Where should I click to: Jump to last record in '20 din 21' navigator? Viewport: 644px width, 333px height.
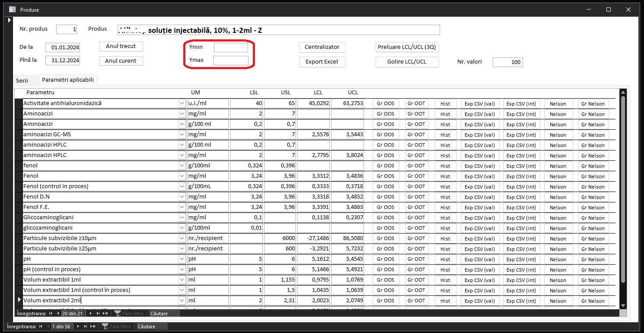coord(98,313)
